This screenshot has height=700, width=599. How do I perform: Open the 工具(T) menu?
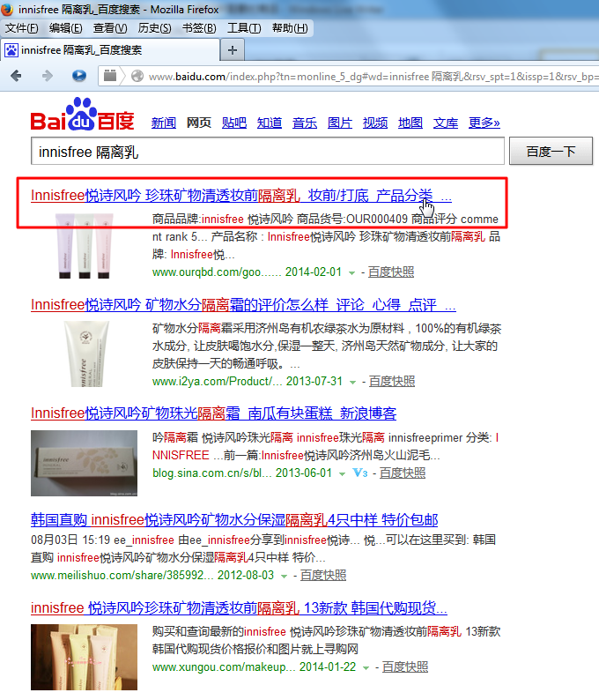tap(244, 28)
